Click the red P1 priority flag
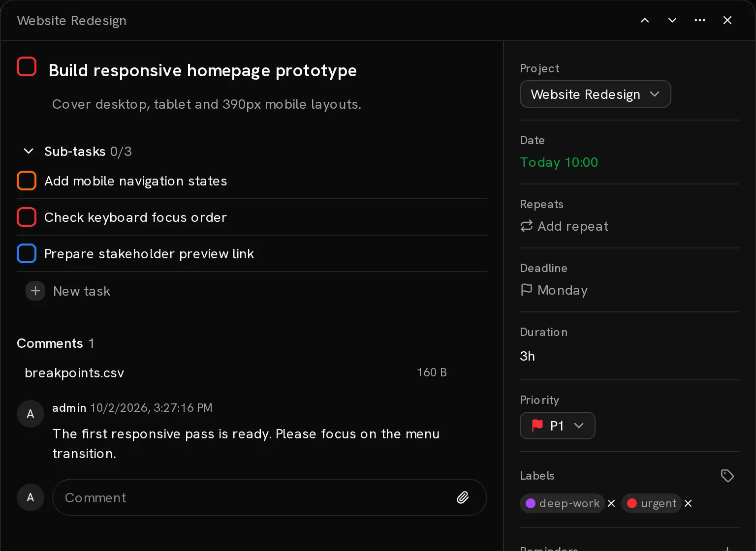Image resolution: width=756 pixels, height=551 pixels. pyautogui.click(x=537, y=426)
